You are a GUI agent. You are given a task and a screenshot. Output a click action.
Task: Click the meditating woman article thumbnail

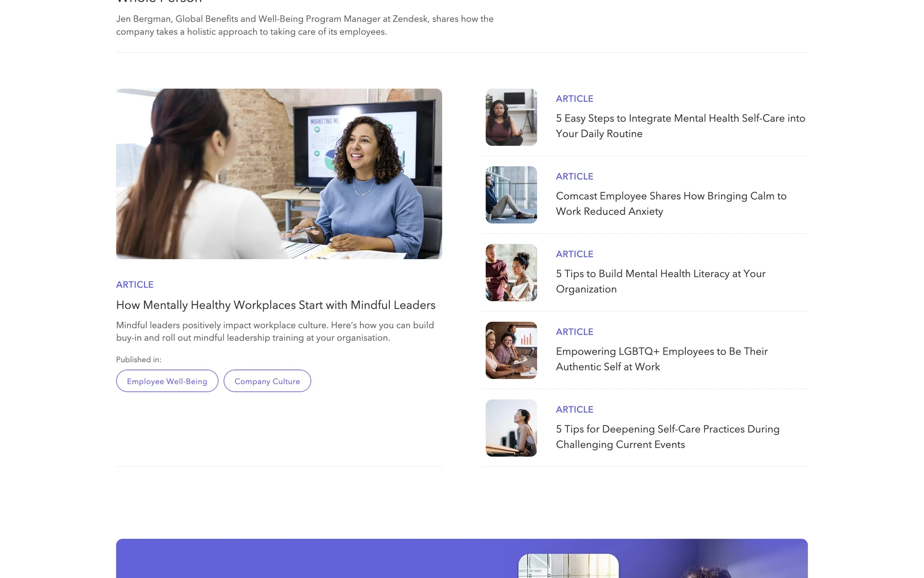(x=511, y=117)
